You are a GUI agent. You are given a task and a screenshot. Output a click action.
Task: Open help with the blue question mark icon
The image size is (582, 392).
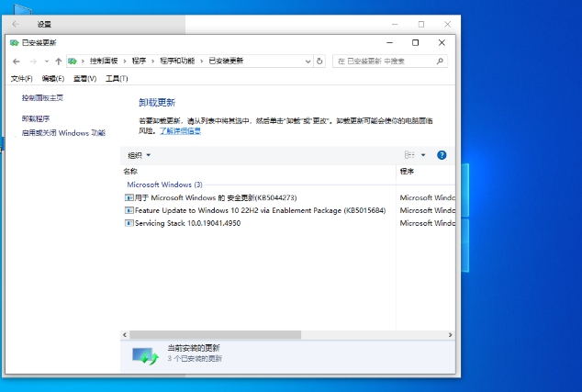(x=442, y=155)
